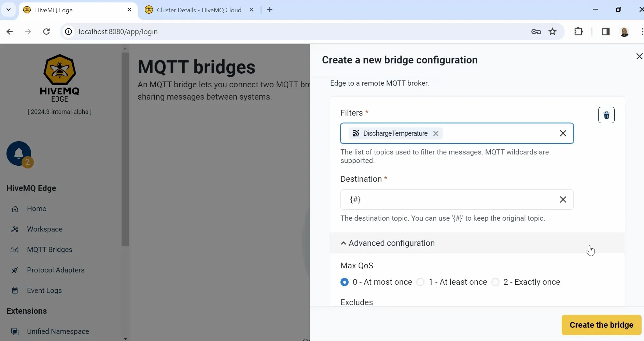Collapse the Advanced configuration section
Screen dimensions: 644x341
coord(477,243)
